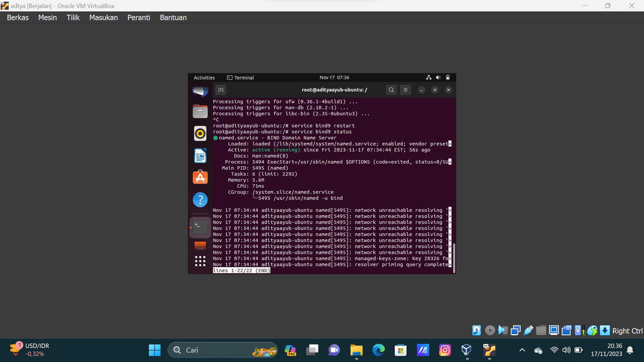Open a new terminal tab
This screenshot has height=362, width=644.
click(221, 90)
